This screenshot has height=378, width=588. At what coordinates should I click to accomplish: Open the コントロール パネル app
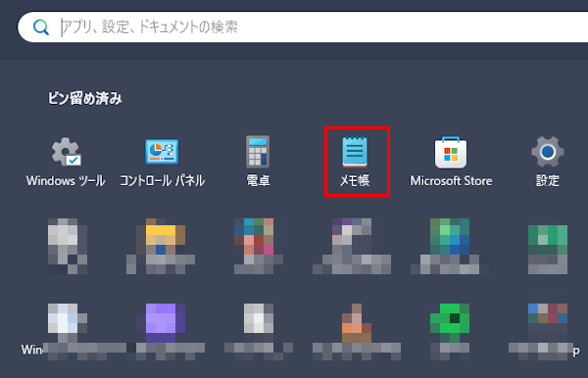162,162
